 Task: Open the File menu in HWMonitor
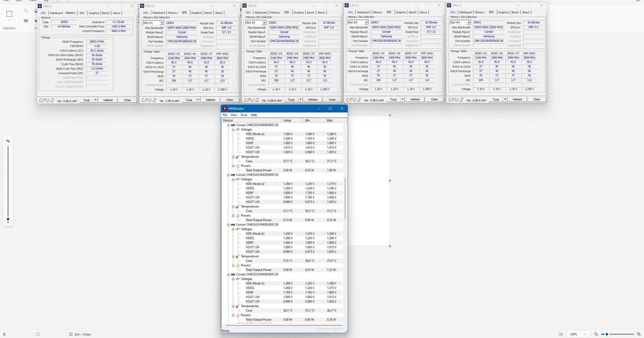225,115
